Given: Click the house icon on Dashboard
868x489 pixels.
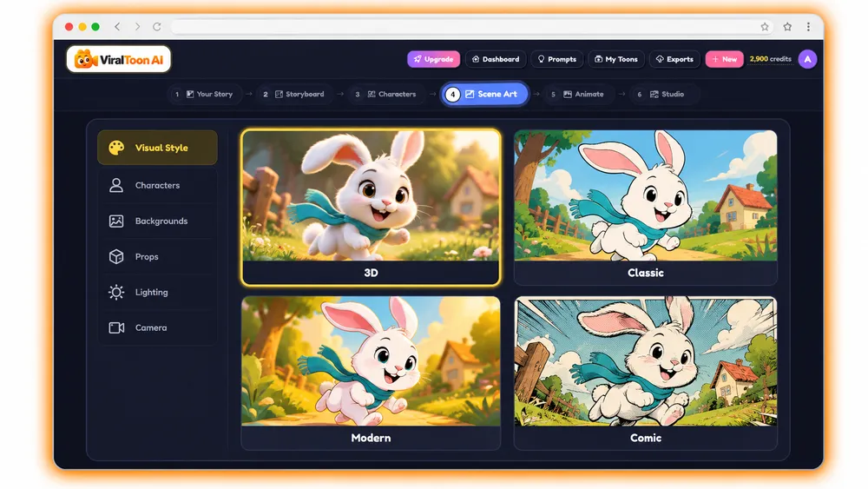Looking at the screenshot, I should [476, 59].
